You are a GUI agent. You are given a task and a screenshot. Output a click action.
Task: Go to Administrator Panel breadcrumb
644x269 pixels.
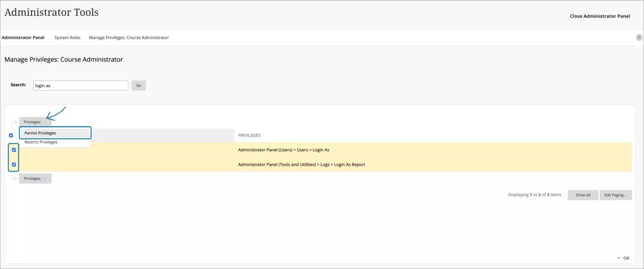point(23,38)
